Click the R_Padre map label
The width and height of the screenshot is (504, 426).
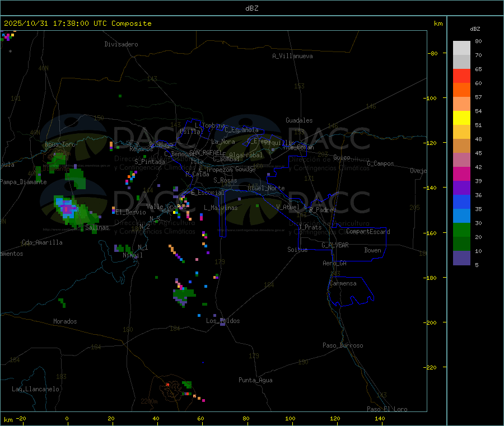[321, 210]
